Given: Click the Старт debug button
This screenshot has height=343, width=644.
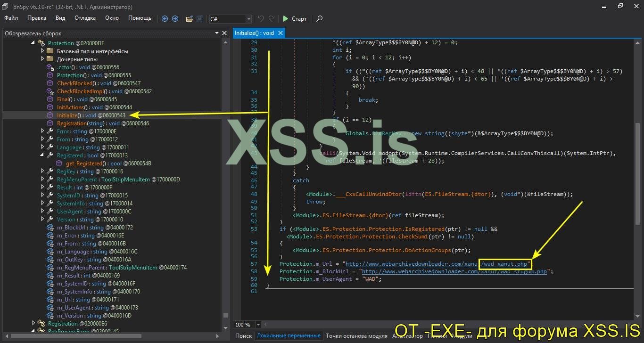Looking at the screenshot, I should coord(295,19).
